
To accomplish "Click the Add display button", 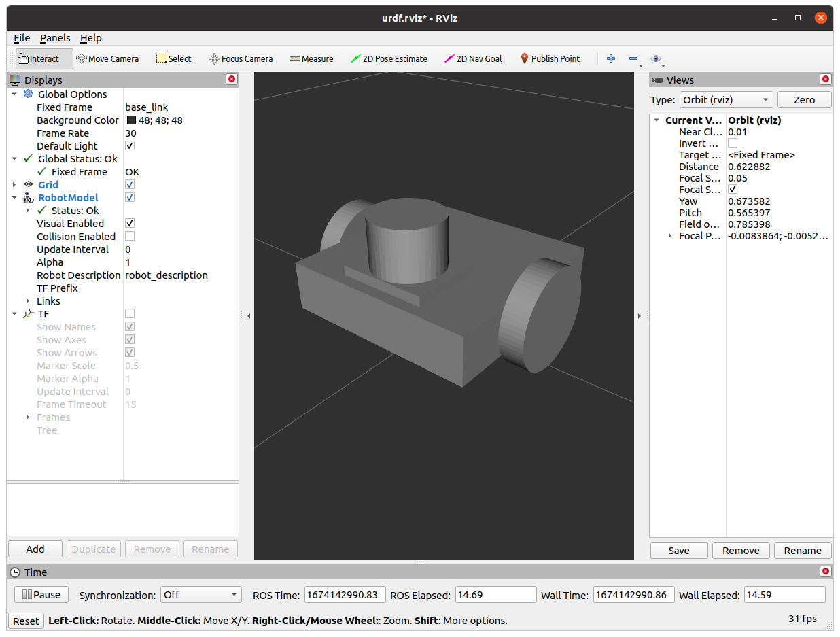I will tap(35, 549).
